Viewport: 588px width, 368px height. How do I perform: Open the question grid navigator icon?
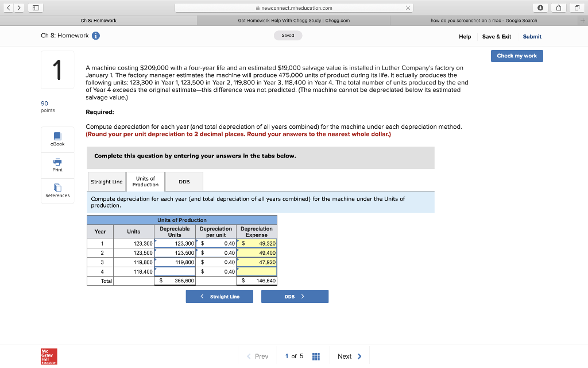[316, 356]
